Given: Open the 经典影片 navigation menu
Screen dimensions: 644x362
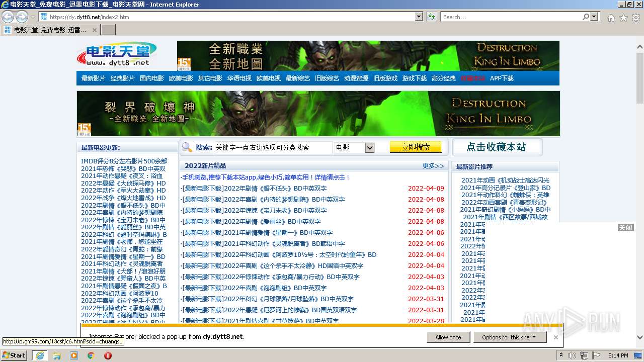Looking at the screenshot, I should (x=123, y=78).
